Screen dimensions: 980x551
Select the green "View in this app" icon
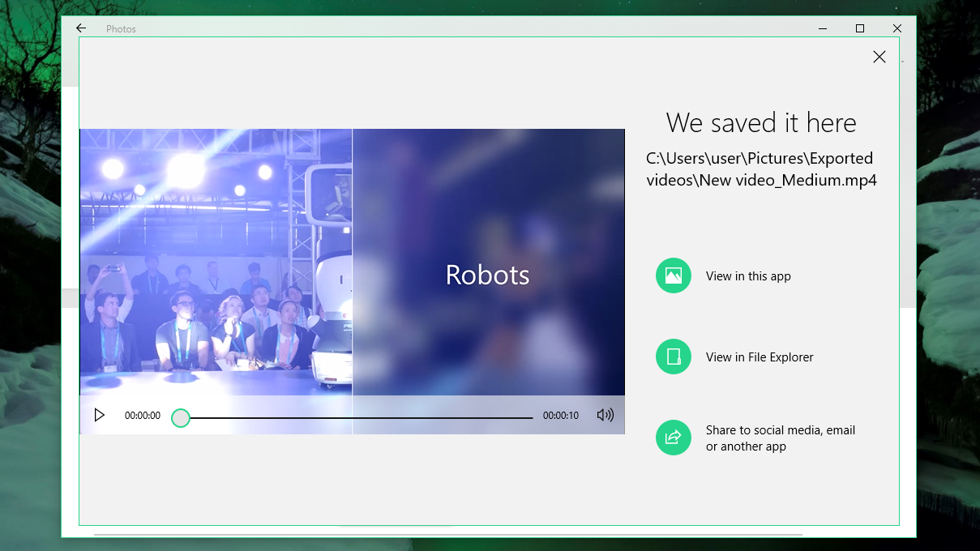[674, 275]
